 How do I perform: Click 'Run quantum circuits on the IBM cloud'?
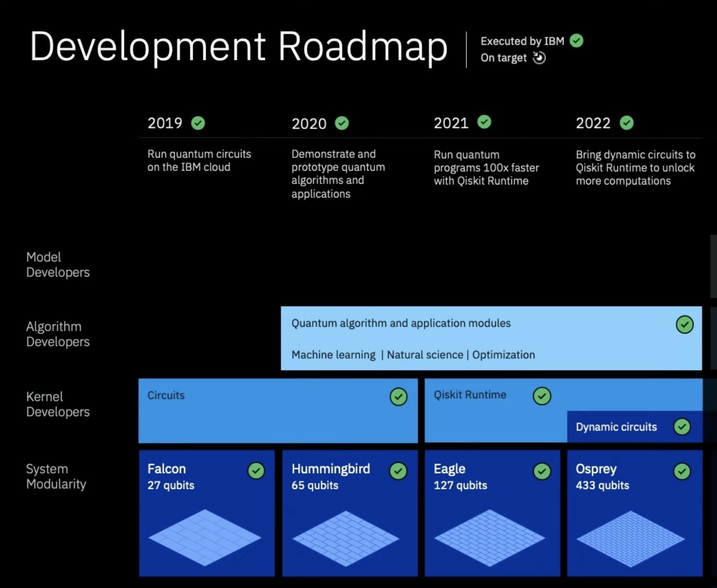(x=199, y=160)
